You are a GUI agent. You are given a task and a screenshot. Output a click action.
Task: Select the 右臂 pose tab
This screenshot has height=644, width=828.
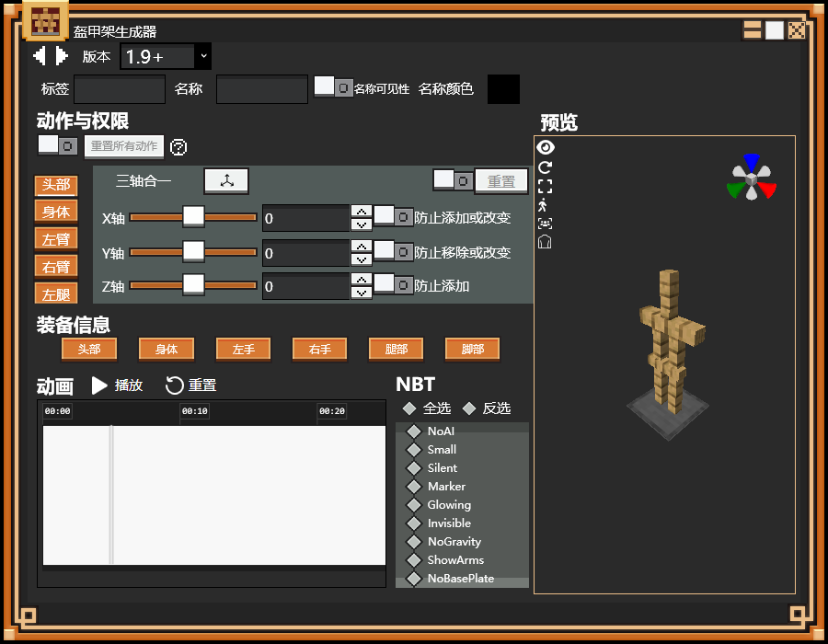(56, 267)
